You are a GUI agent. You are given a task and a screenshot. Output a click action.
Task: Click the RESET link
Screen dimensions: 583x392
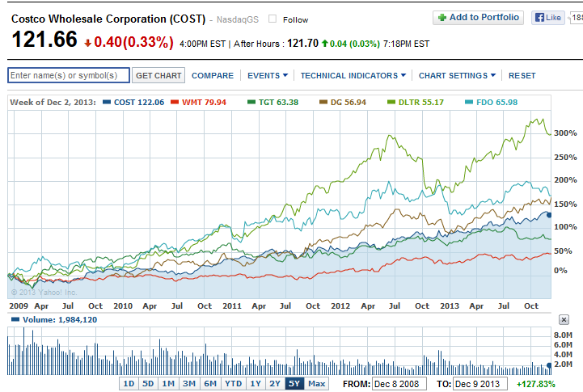click(x=522, y=75)
